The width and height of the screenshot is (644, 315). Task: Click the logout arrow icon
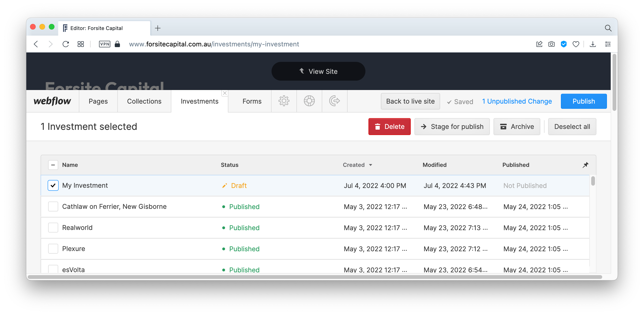click(334, 101)
